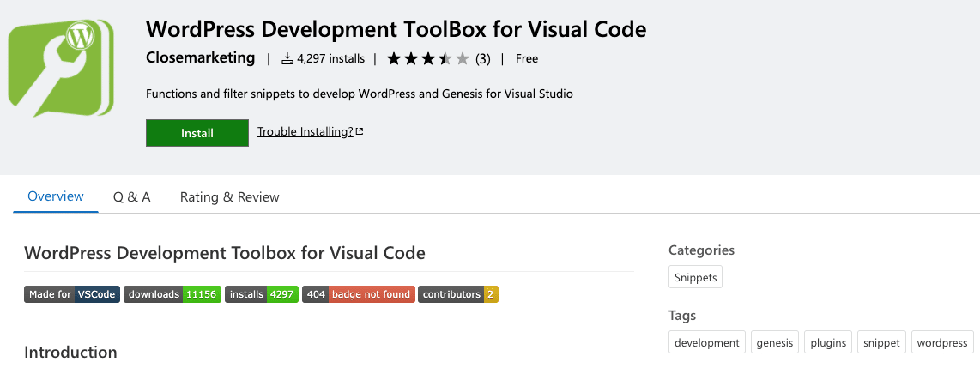Switch to the Rating & Review tab
Viewport: 980px width, 368px height.
click(229, 196)
